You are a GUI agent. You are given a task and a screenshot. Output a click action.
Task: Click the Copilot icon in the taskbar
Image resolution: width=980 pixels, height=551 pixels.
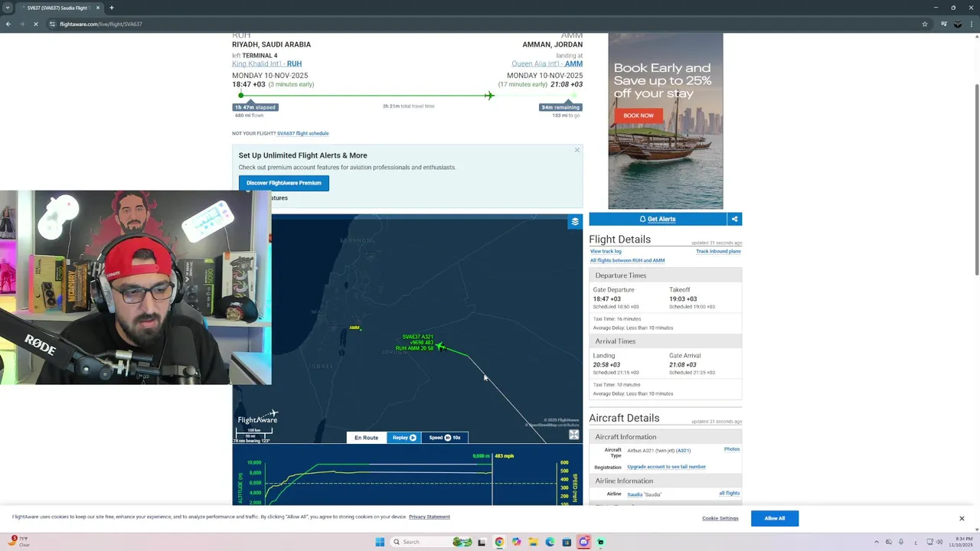click(x=516, y=542)
